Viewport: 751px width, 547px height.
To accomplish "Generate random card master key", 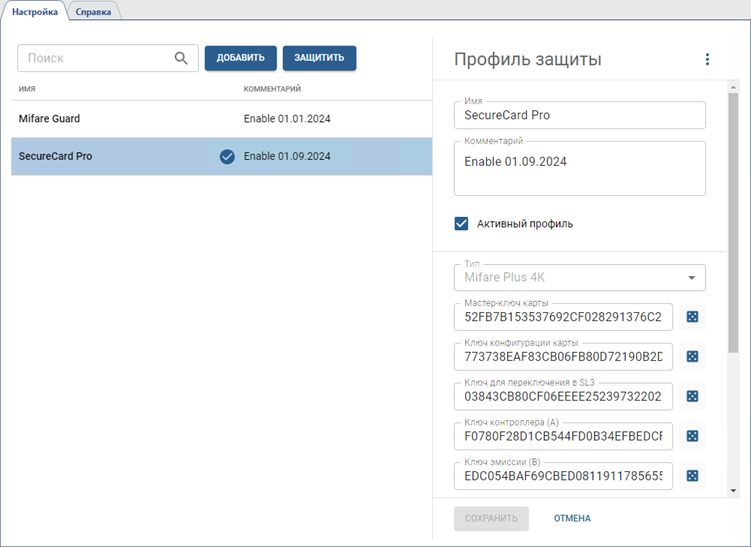I will pos(691,317).
